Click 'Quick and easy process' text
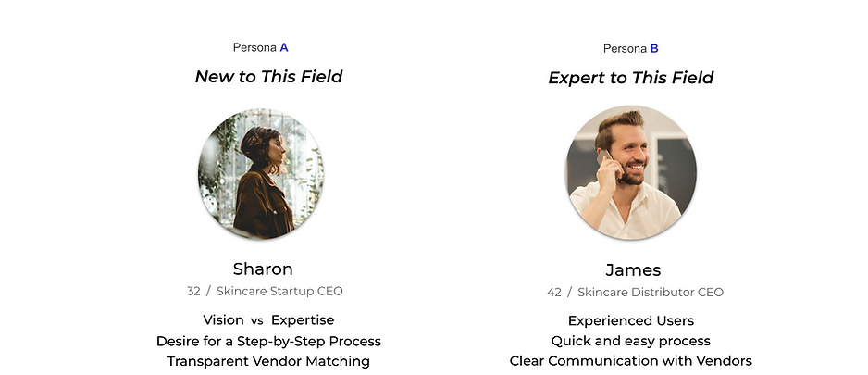 click(x=630, y=341)
